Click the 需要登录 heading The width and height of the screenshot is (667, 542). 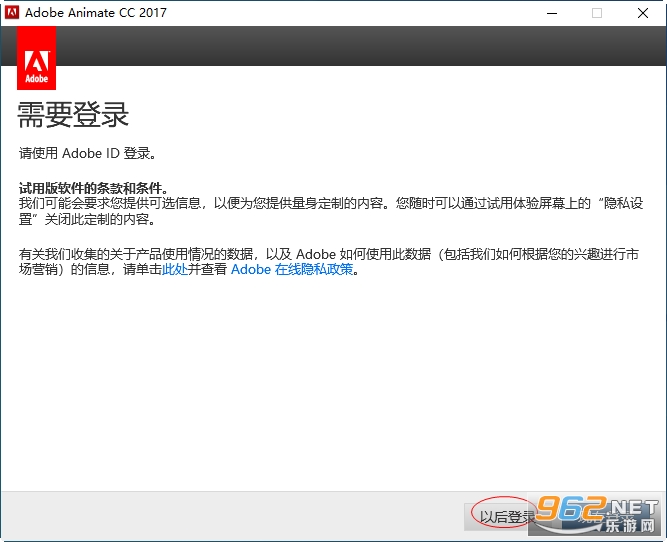click(x=73, y=115)
